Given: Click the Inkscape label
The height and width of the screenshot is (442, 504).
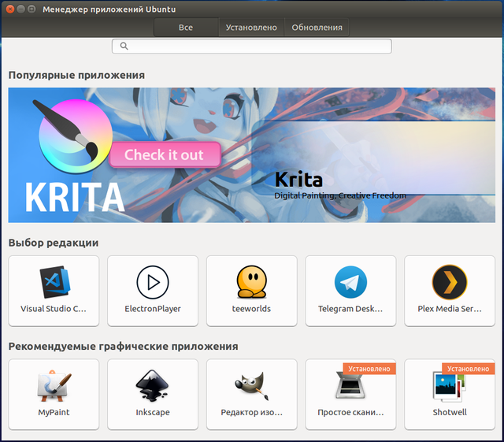Looking at the screenshot, I should (x=153, y=412).
